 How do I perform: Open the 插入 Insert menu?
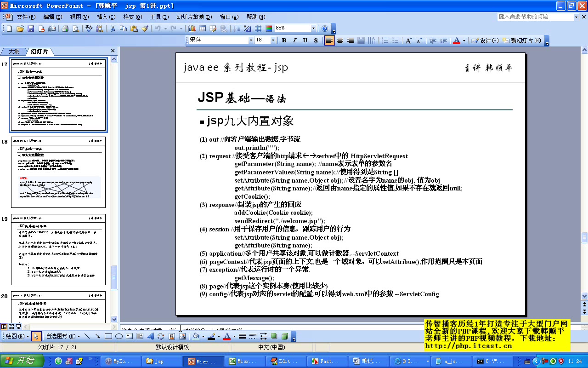pyautogui.click(x=106, y=17)
